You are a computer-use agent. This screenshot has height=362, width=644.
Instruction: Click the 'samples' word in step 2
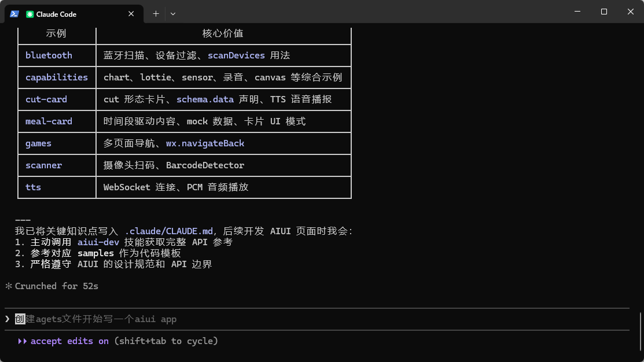[x=95, y=253]
